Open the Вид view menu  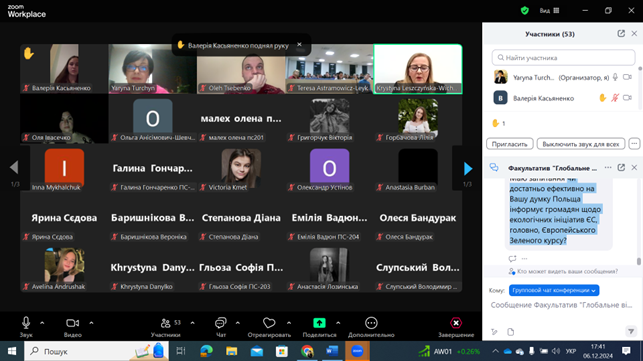click(x=550, y=11)
